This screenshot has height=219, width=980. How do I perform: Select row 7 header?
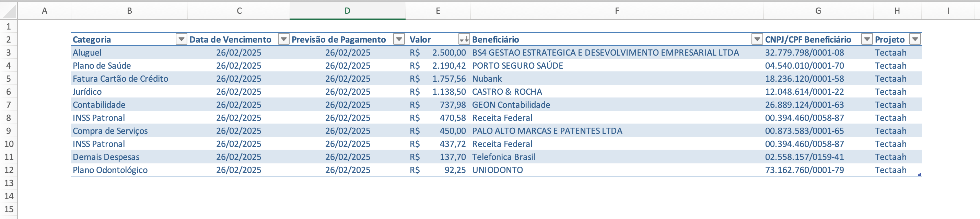(8, 105)
